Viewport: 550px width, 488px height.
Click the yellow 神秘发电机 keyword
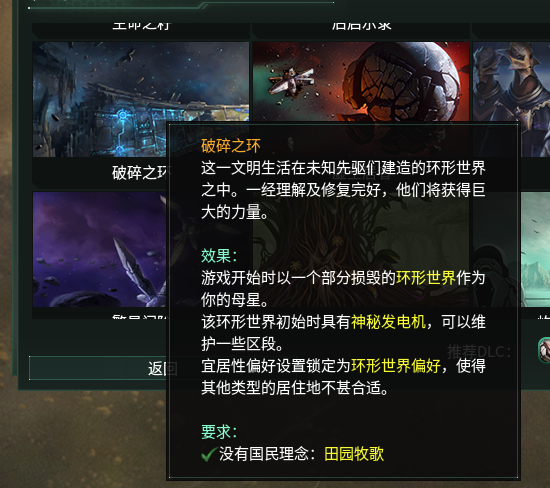pos(389,322)
